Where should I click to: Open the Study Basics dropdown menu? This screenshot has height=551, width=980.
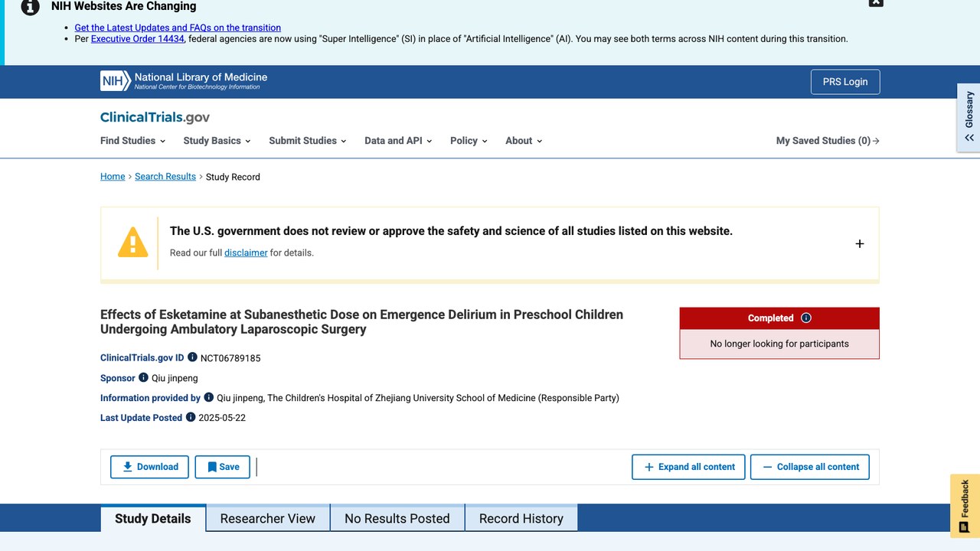click(x=217, y=141)
